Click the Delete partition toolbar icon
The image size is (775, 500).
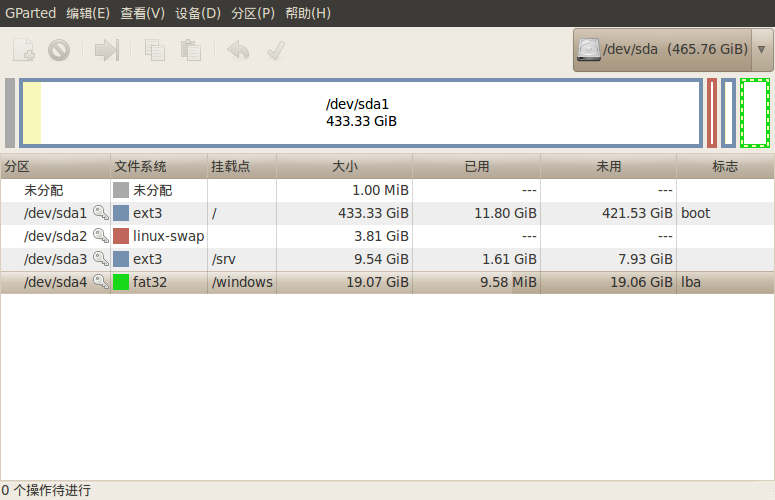[x=59, y=50]
